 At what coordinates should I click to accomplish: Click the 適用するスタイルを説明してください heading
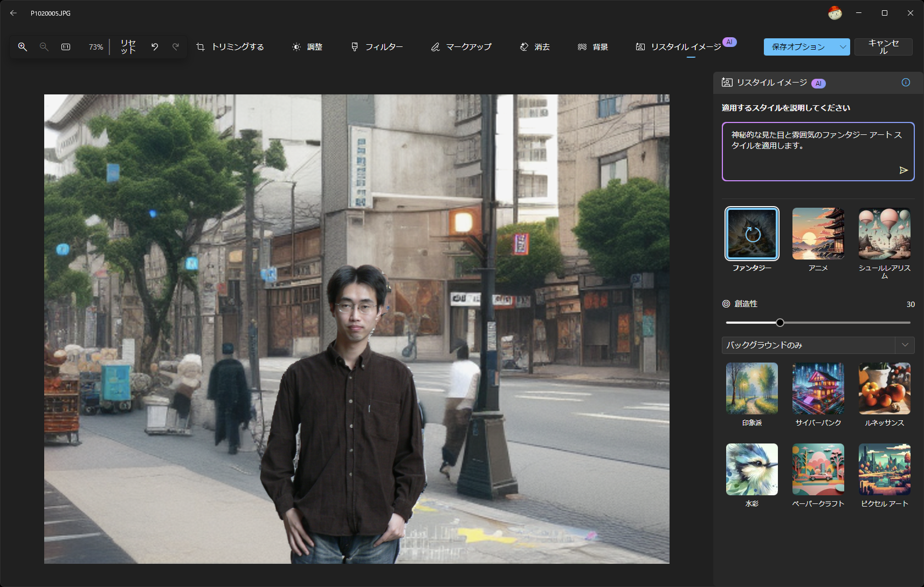pyautogui.click(x=786, y=108)
